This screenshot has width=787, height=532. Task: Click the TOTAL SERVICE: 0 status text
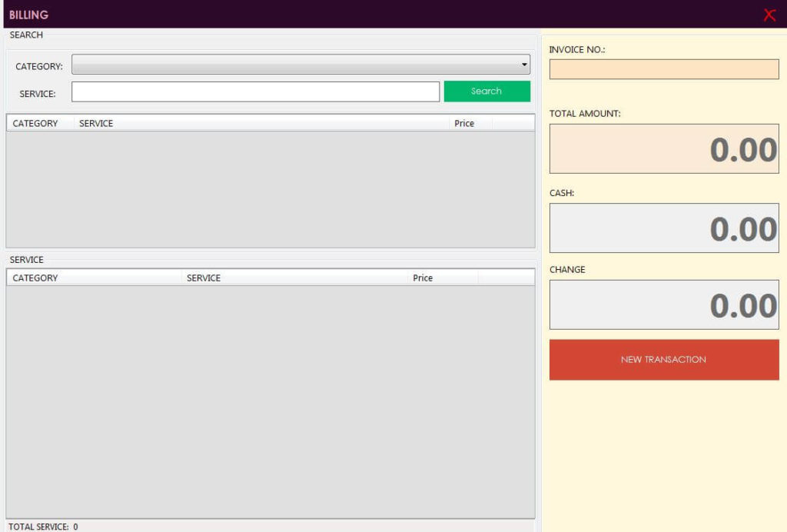pos(43,527)
